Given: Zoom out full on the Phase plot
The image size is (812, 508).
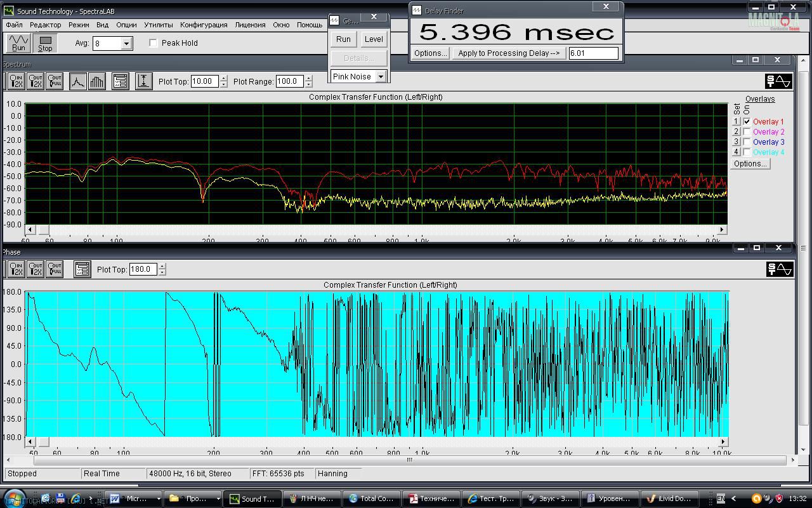Looking at the screenshot, I should 55,269.
